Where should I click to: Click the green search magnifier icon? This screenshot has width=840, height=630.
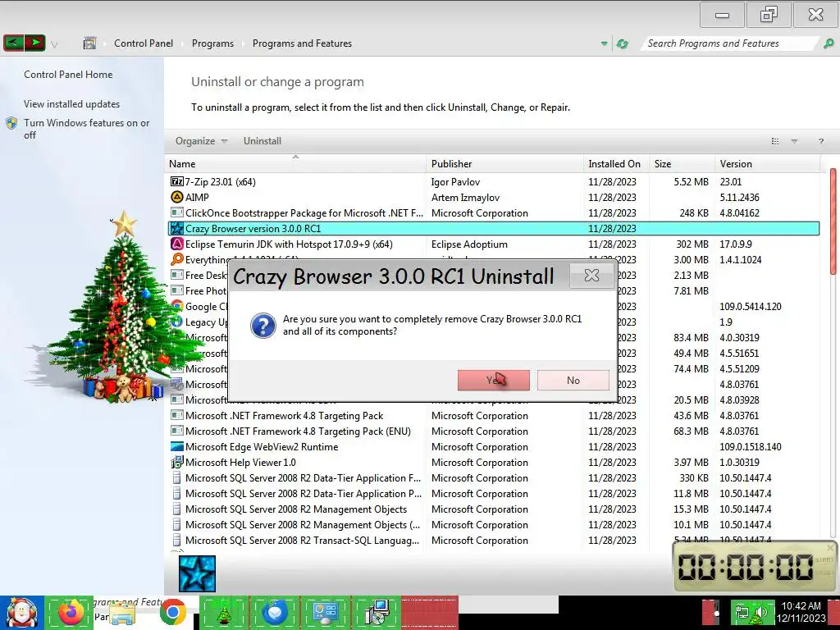click(x=829, y=43)
